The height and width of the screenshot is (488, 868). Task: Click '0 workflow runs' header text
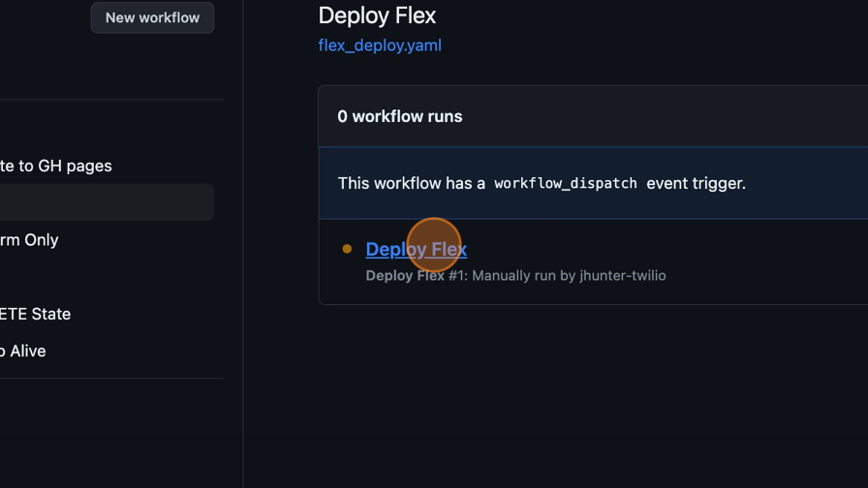[x=400, y=117]
